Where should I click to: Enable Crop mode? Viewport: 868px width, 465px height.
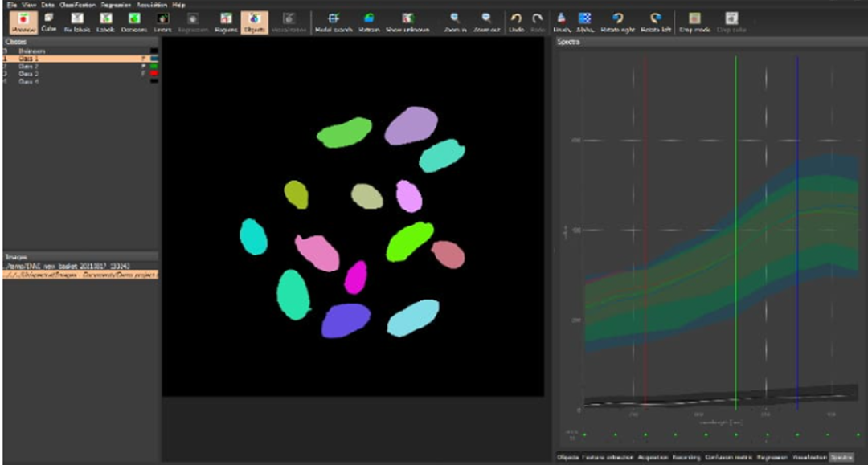(694, 21)
